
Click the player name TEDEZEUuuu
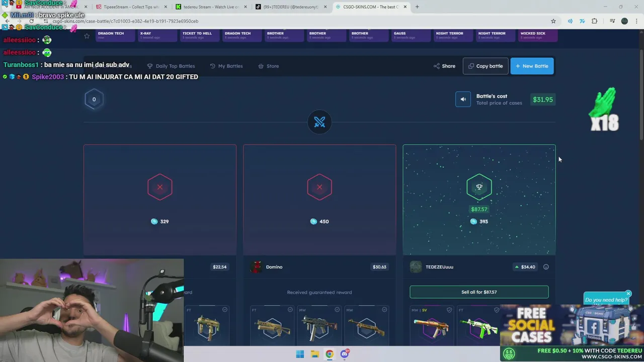pyautogui.click(x=439, y=267)
